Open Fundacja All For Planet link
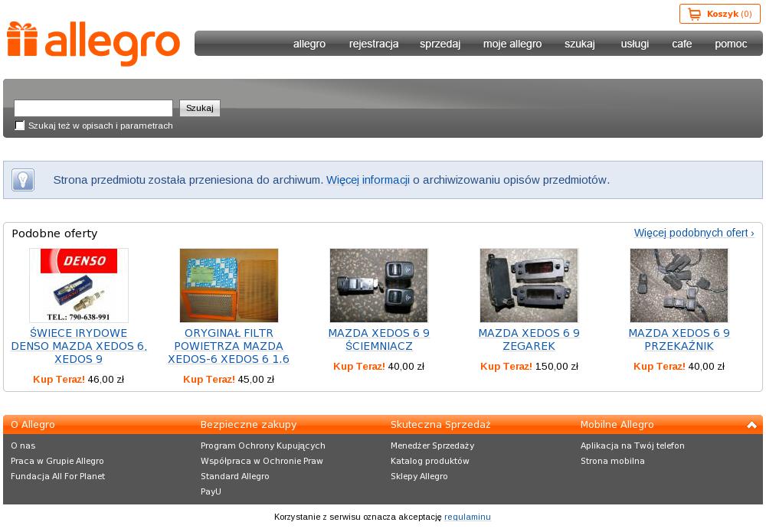Screen dimensions: 766x532 (x=57, y=476)
